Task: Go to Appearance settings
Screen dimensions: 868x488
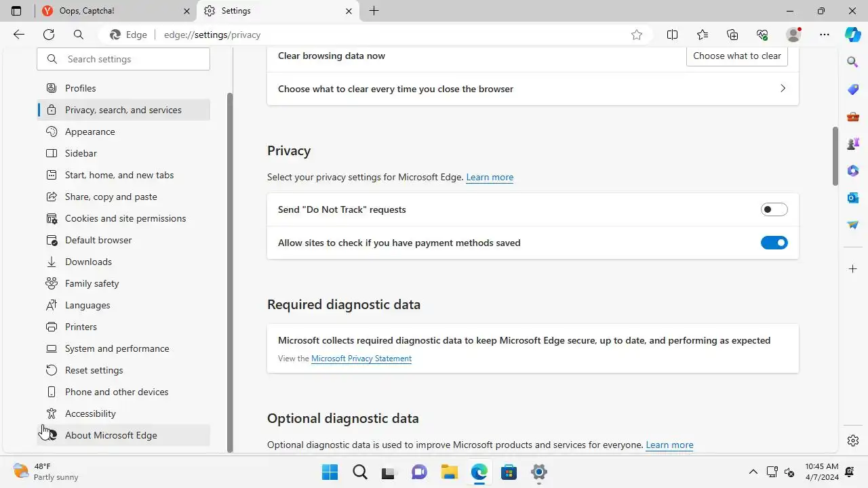Action: pos(123,131)
